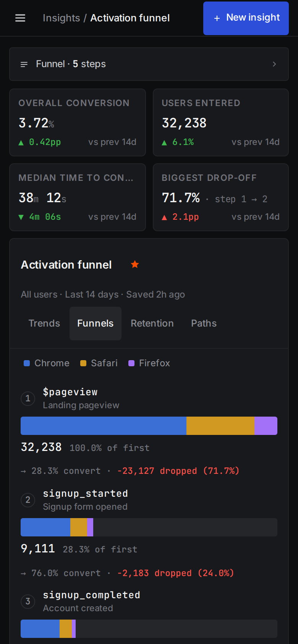Click the red 2.1pp drop-off change

click(x=180, y=217)
